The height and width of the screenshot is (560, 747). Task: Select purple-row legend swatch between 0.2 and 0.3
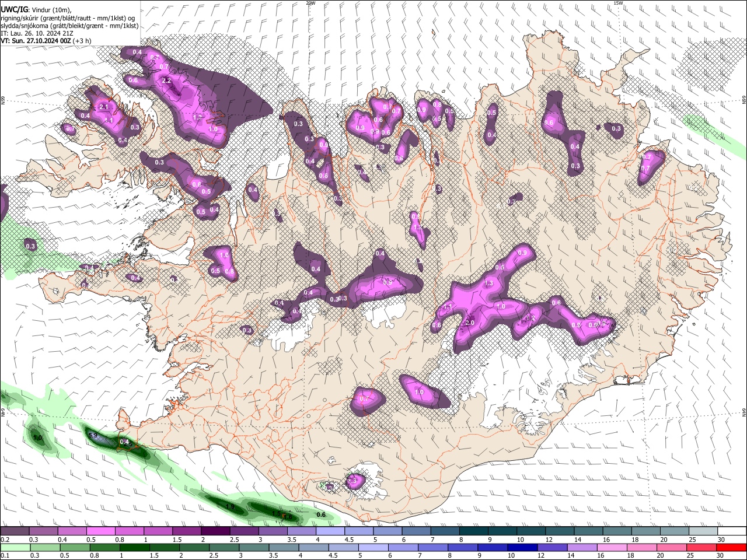[x=15, y=531]
